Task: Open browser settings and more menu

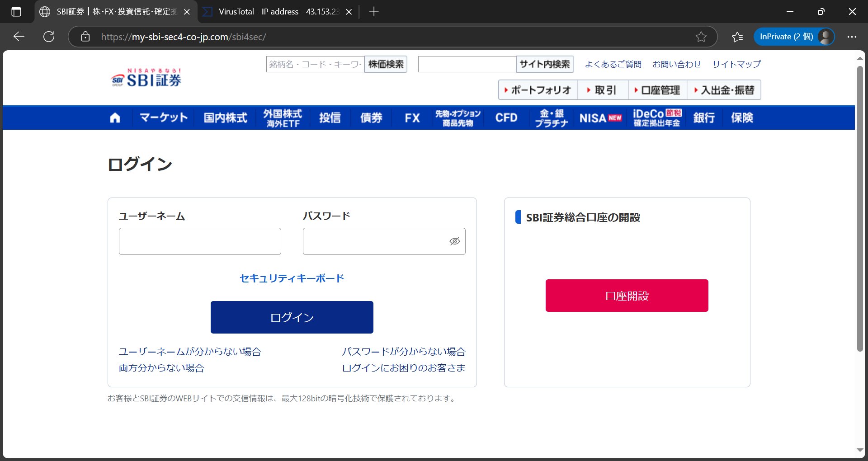Action: pyautogui.click(x=852, y=37)
